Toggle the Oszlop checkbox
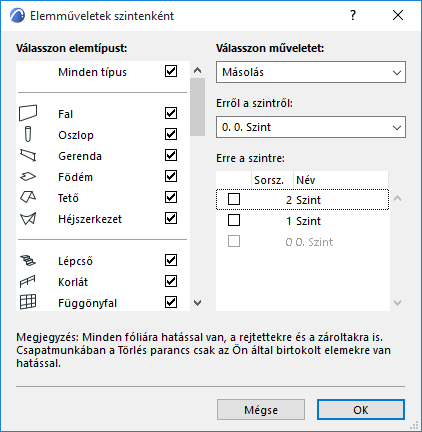The image size is (422, 432). click(171, 134)
